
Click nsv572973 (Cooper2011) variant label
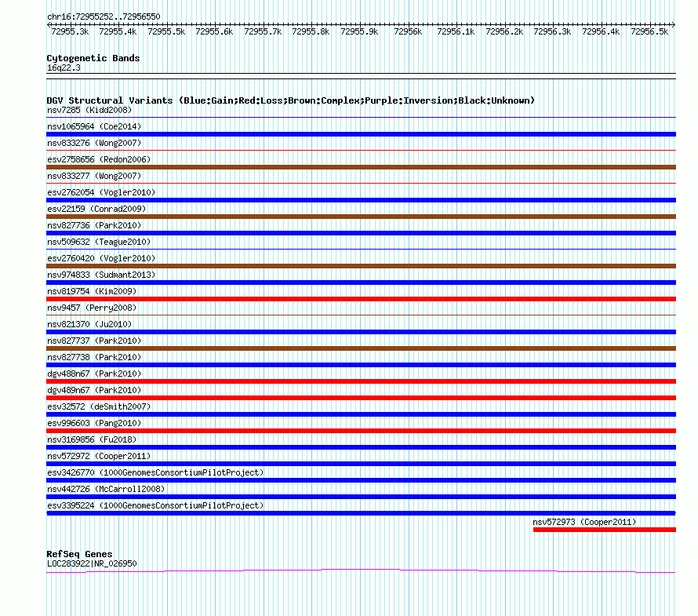[584, 522]
